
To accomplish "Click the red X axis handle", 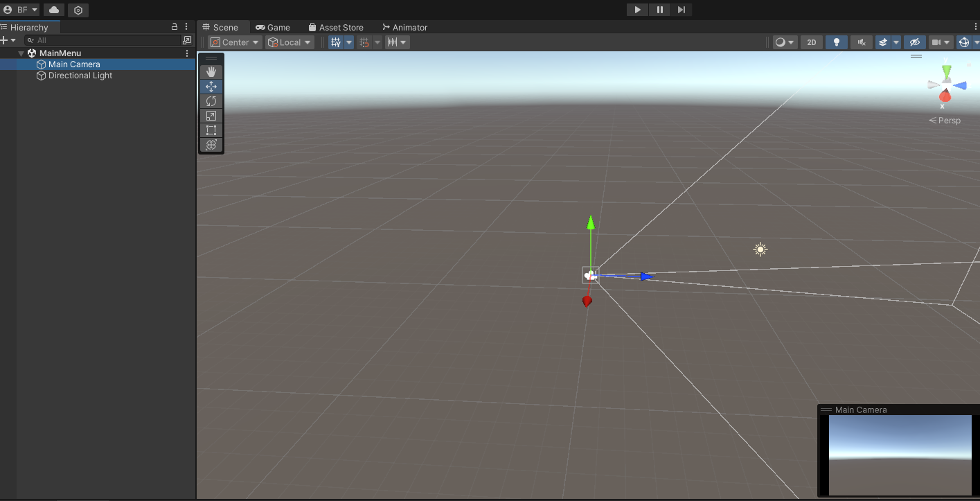I will (x=587, y=301).
